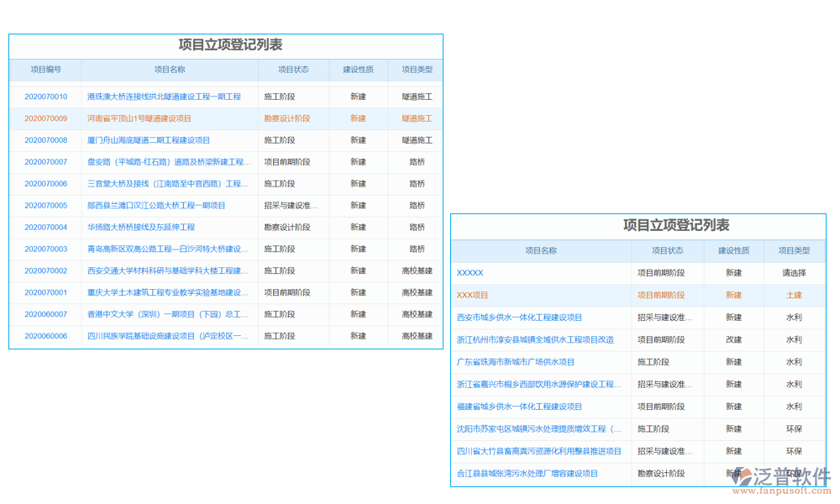The height and width of the screenshot is (504, 840).
Task: Open project 2020070010 港珠澳大桥 number link
Action: coord(44,96)
